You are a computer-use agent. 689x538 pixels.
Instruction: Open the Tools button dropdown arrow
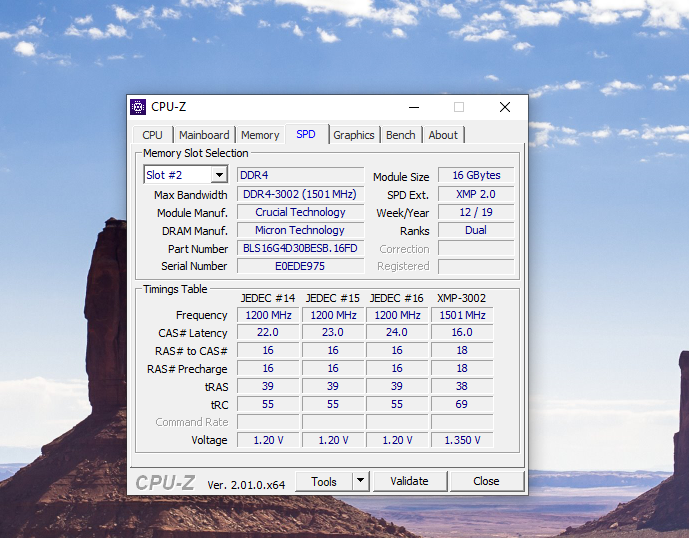360,481
